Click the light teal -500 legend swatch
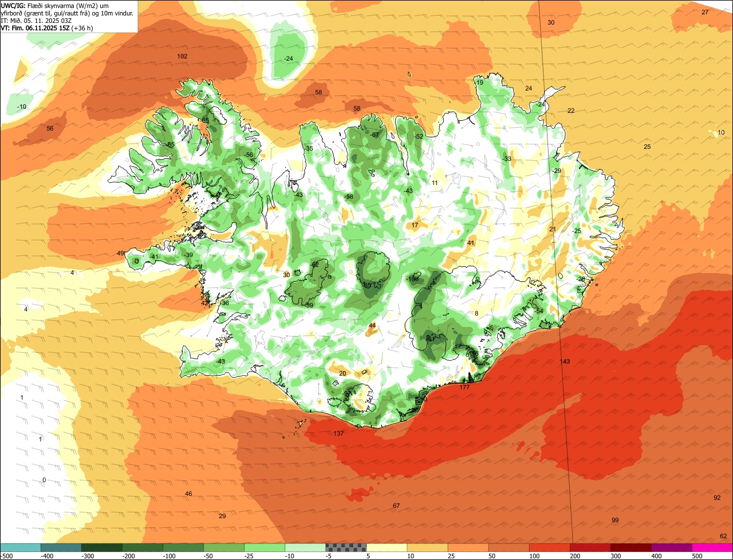 pyautogui.click(x=21, y=547)
